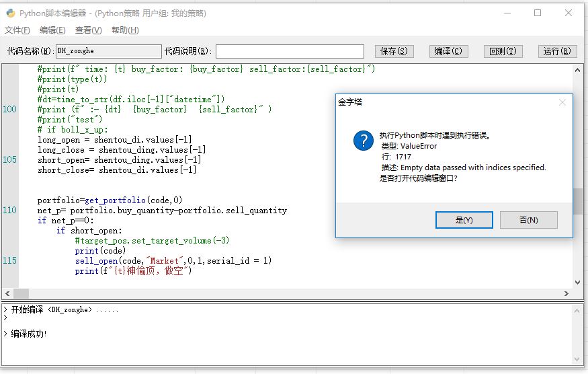Image resolution: width=588 pixels, height=374 pixels.
Task: Click code editor scroll up arrow
Action: [x=577, y=70]
